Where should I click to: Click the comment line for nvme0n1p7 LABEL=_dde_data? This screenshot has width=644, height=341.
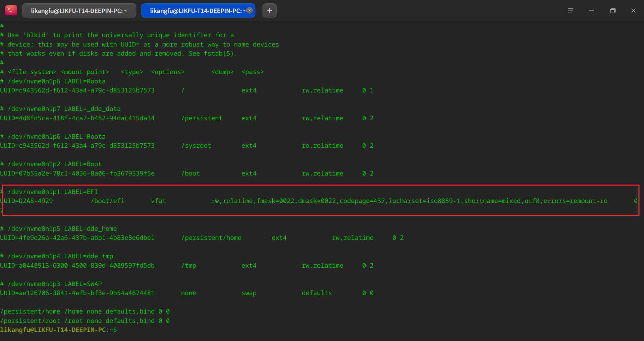60,109
